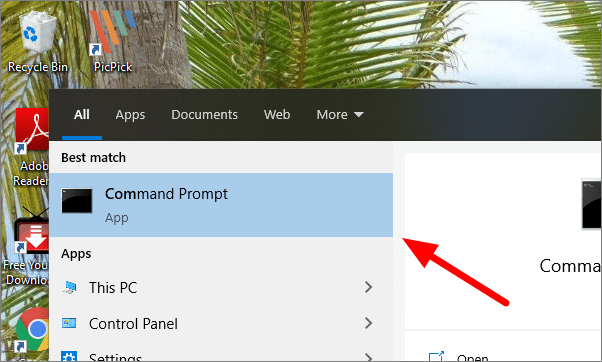Expand the Settings result chevron
The height and width of the screenshot is (362, 602).
[x=368, y=357]
